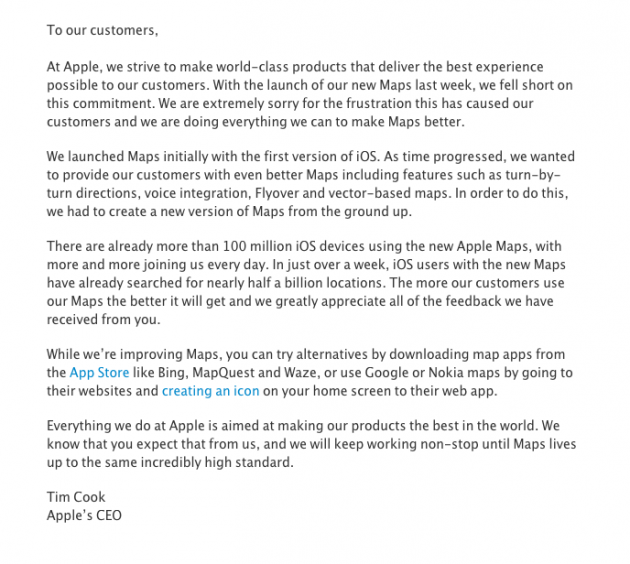Click the "Apple's CEO" title line
Viewport: 630px width, 564px height.
pos(87,516)
